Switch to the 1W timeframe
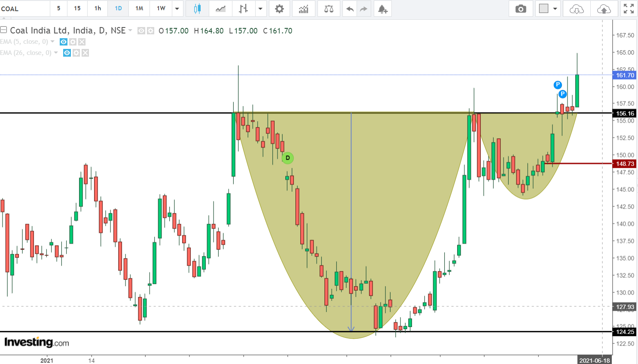Screen dimensions: 638x364 tap(161, 9)
